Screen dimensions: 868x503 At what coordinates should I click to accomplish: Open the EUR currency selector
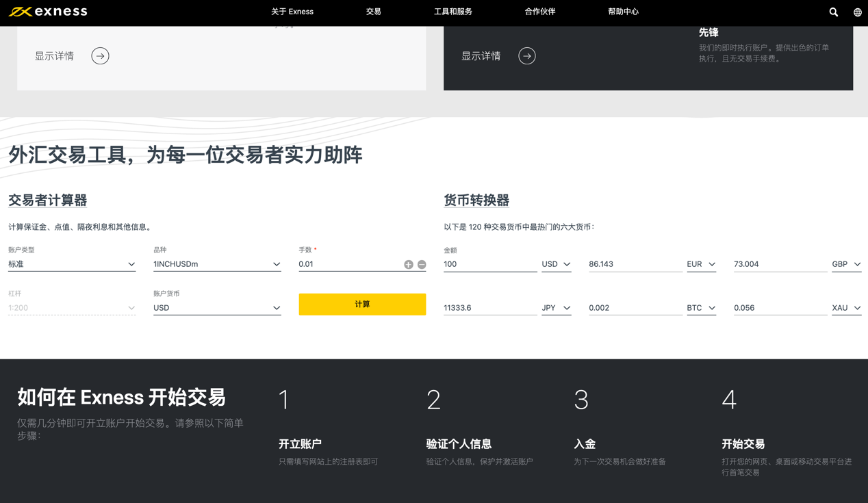[x=701, y=264]
